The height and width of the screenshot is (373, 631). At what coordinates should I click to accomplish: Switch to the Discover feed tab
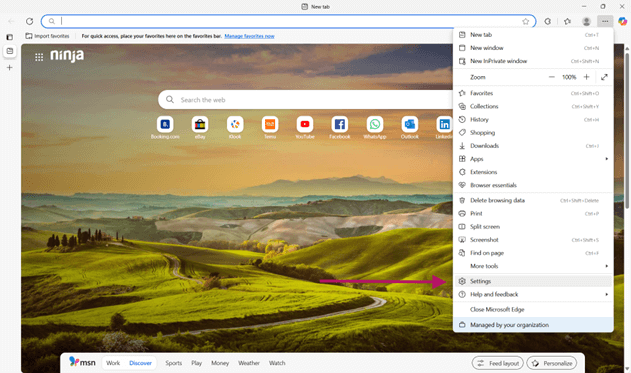pos(140,363)
